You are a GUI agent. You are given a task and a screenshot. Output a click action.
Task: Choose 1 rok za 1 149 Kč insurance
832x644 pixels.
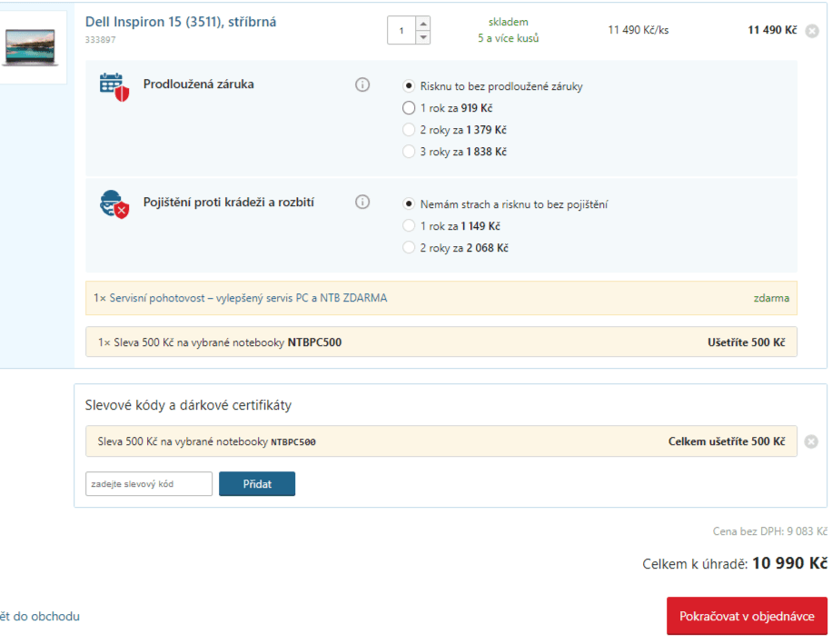point(409,226)
